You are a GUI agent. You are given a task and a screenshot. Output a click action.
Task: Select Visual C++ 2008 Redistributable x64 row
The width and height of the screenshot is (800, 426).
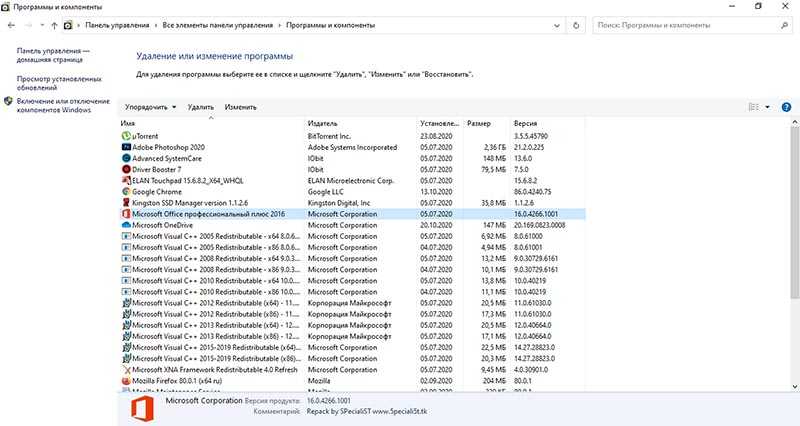click(352, 259)
